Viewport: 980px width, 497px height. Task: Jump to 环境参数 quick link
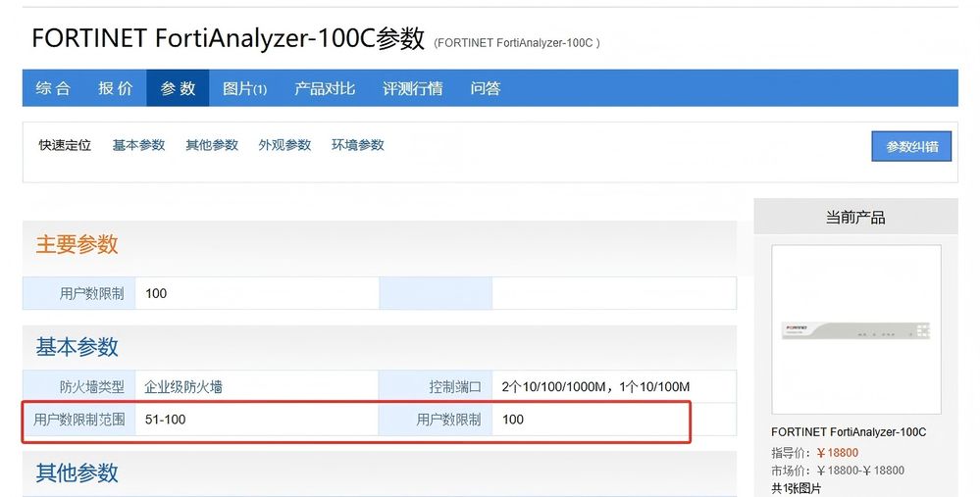point(358,145)
